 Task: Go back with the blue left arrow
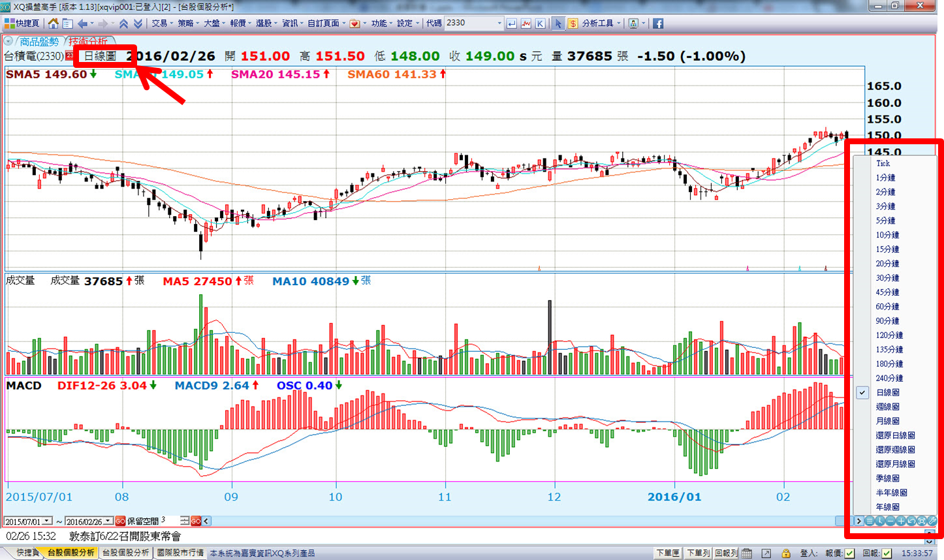click(x=82, y=23)
